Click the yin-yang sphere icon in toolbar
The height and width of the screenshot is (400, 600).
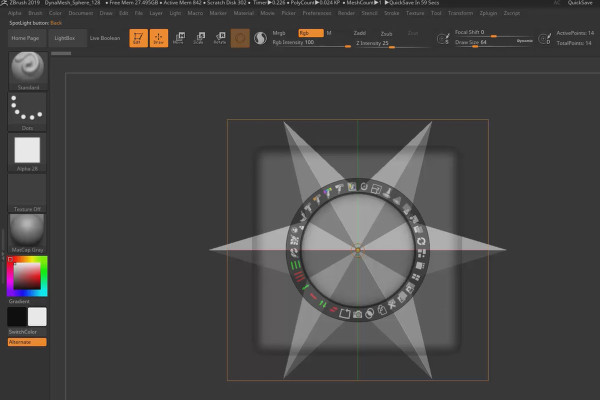click(260, 38)
